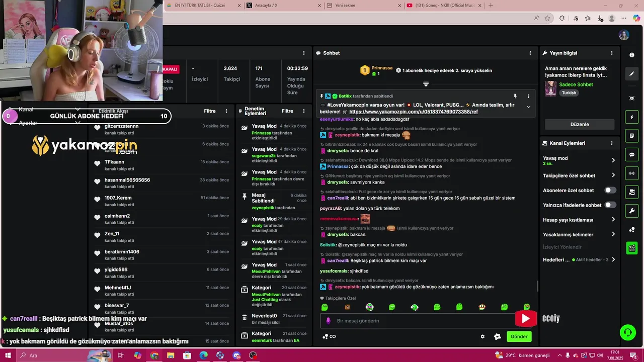
Task: Toggle the document log sidebar icon
Action: pos(632,136)
